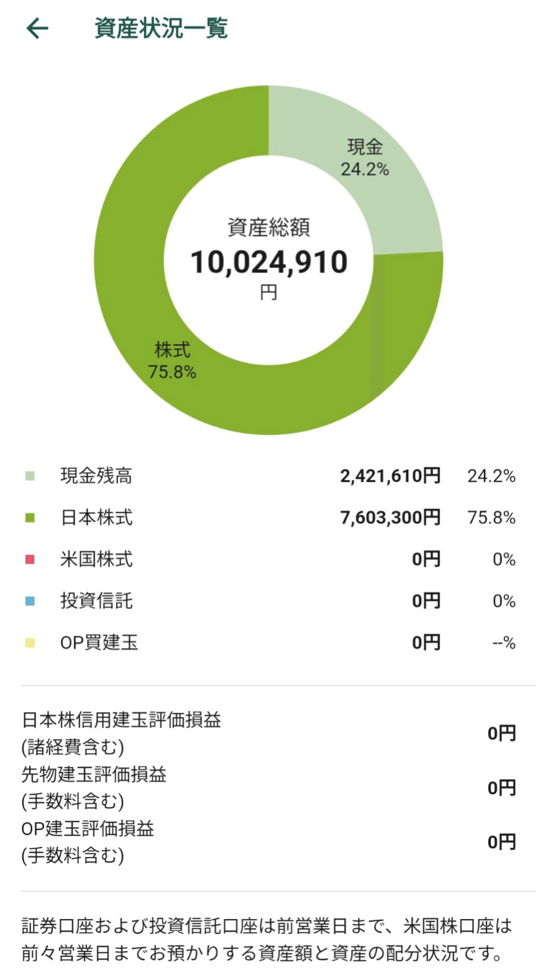Tap the 2,421,610円 cash balance amount
This screenshot has height=980, width=536.
pos(390,477)
